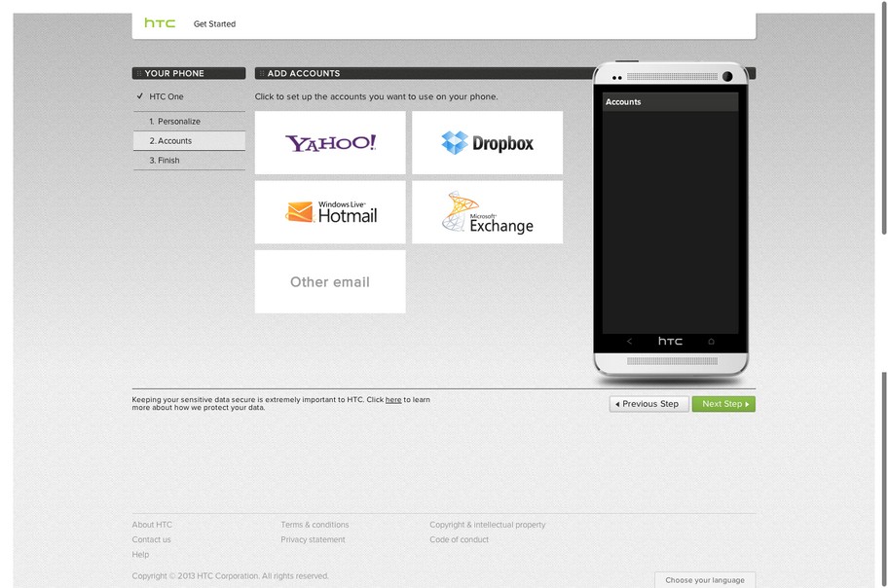This screenshot has height=588, width=888.
Task: Follow the 'here' data protection link
Action: [x=393, y=399]
